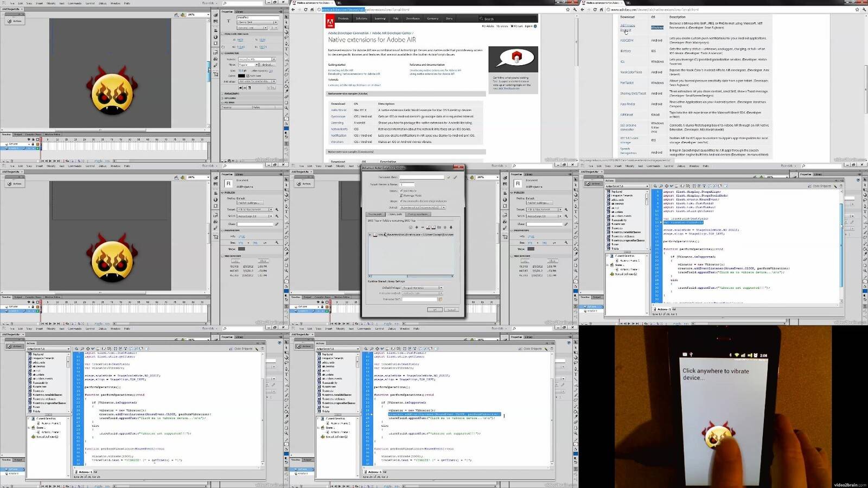Image resolution: width=868 pixels, height=488 pixels.
Task: Click the Find icon above 'var vibrator' code
Action: [x=661, y=186]
